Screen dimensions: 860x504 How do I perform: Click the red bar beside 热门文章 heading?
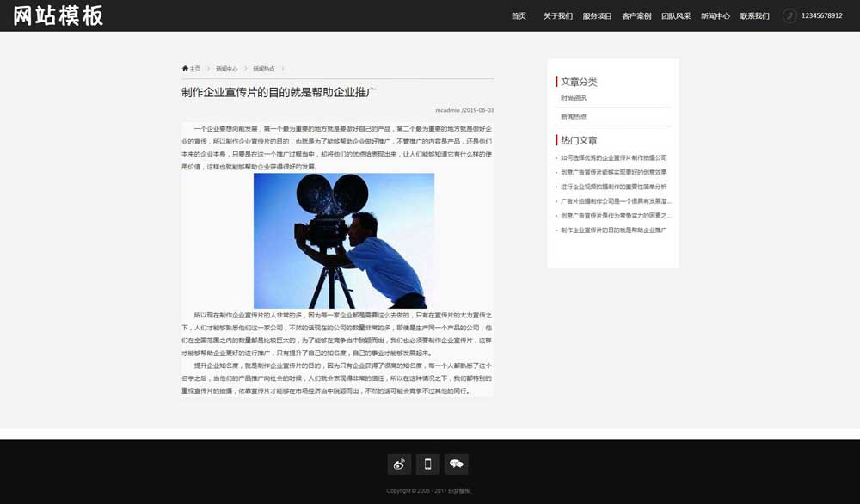click(557, 139)
